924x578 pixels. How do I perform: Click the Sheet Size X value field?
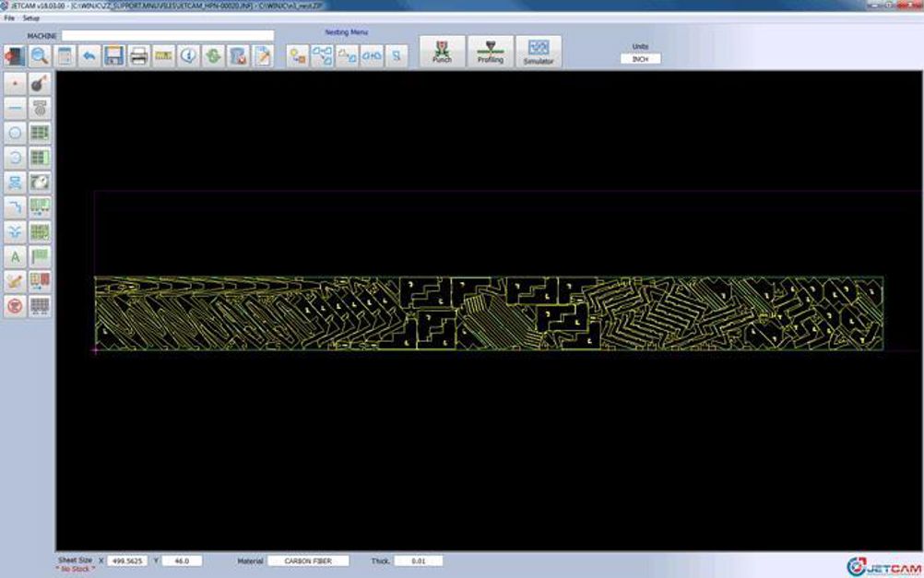coord(127,560)
